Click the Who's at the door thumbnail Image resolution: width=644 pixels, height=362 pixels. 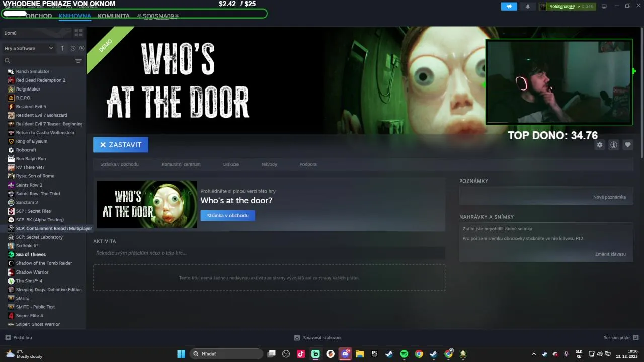(x=147, y=204)
